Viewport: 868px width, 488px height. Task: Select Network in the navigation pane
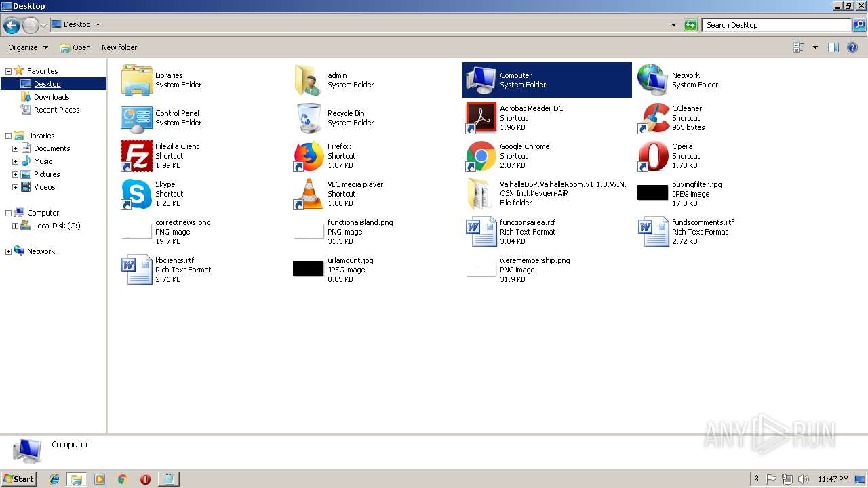pos(41,251)
